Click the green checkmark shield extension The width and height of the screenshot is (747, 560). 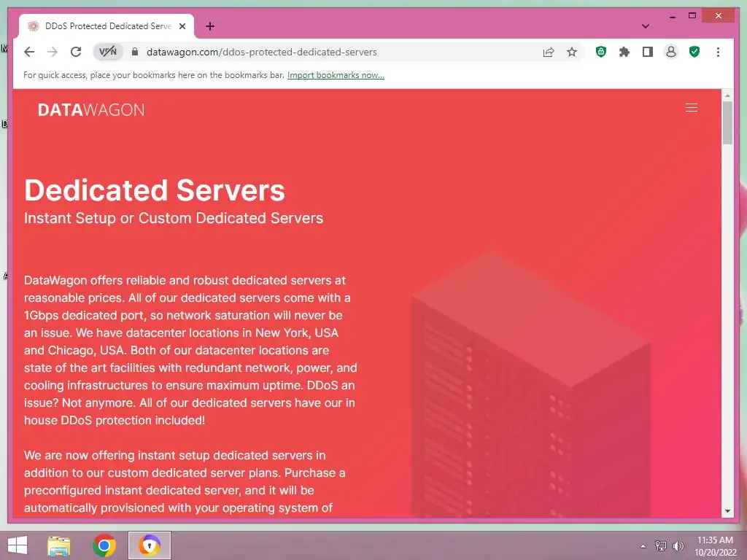click(x=694, y=52)
